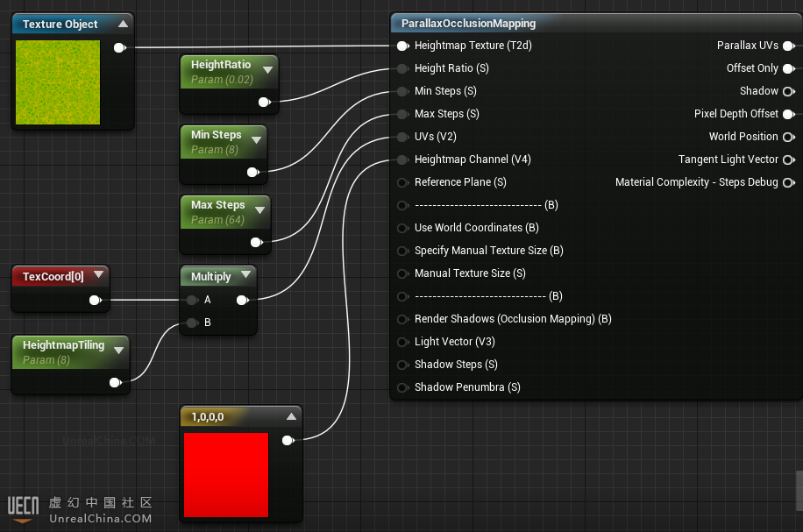Select the ParallaxOcclusionMapping node title

coord(468,24)
